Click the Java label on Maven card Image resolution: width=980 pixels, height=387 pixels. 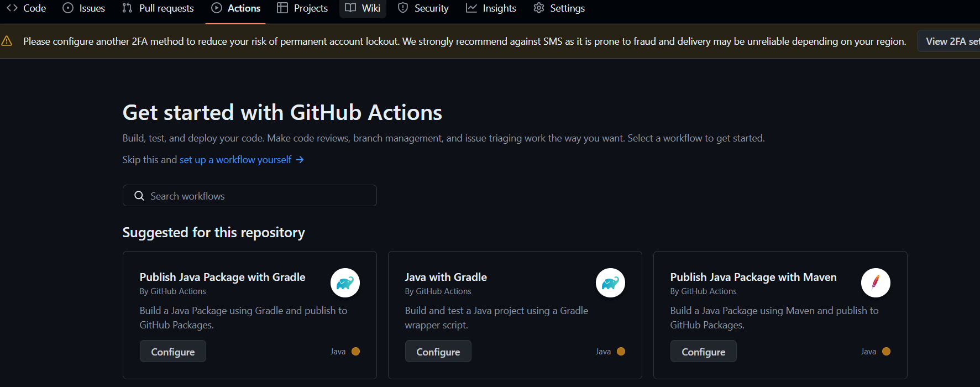(x=868, y=352)
